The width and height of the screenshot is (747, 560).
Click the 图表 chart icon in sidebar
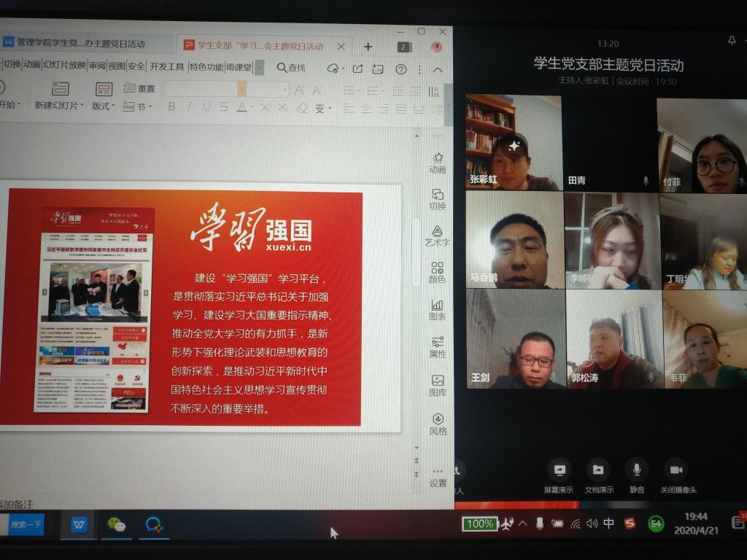click(438, 309)
